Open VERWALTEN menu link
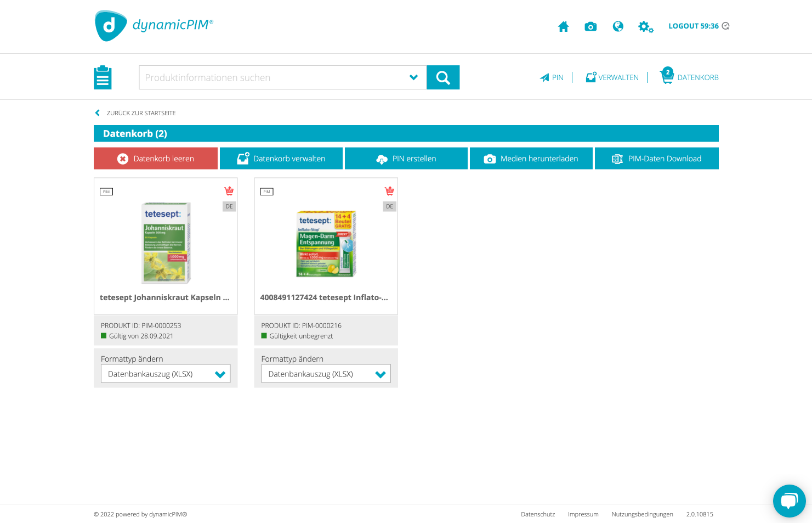The height and width of the screenshot is (523, 812). [612, 77]
